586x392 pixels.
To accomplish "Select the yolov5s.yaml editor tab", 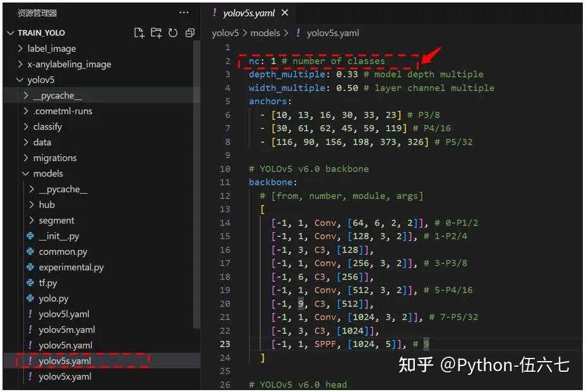I will 249,13.
